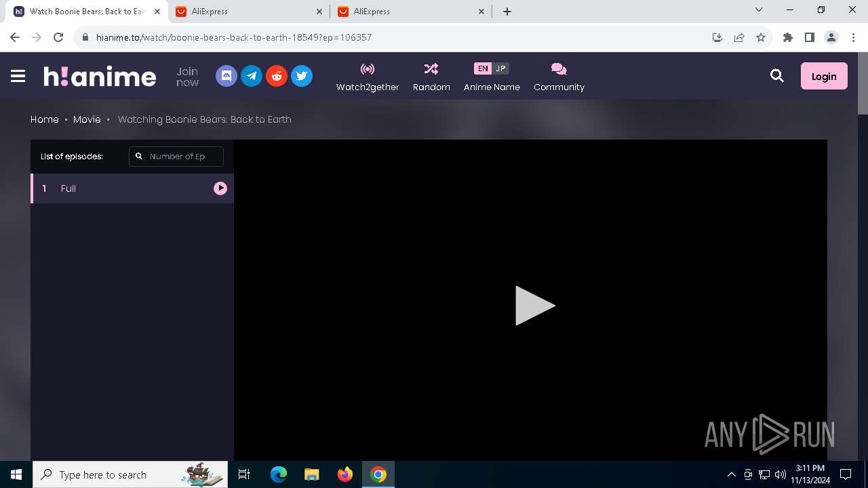
Task: Open the Reddit join icon
Action: tap(277, 76)
